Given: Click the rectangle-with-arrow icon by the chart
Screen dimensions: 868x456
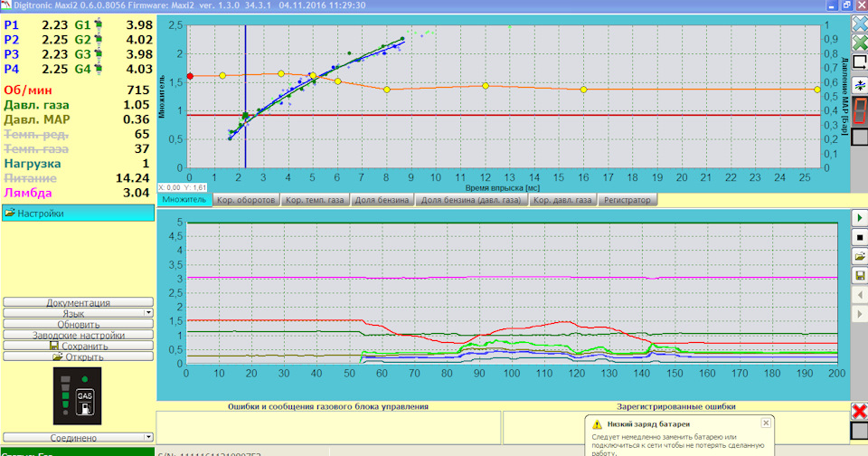Looking at the screenshot, I should tap(860, 62).
